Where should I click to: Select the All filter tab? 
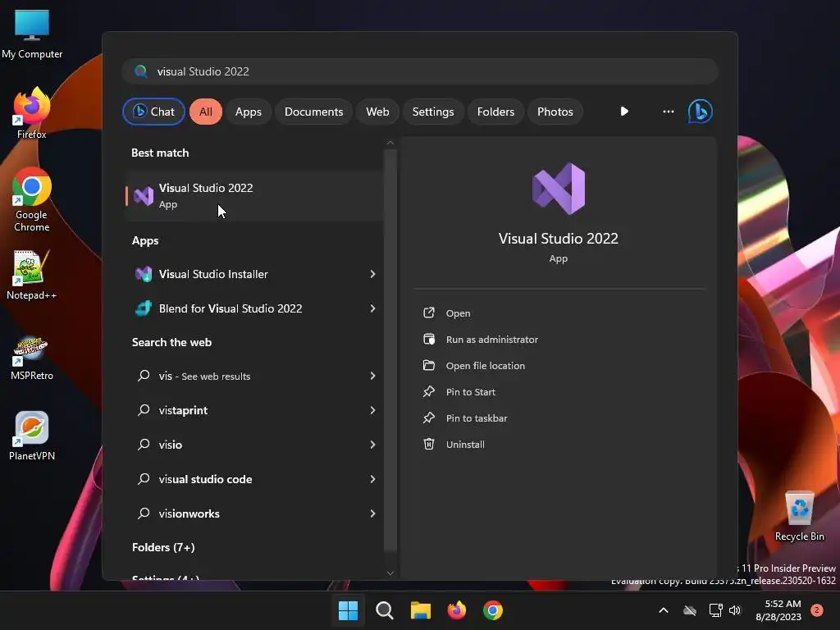click(206, 112)
